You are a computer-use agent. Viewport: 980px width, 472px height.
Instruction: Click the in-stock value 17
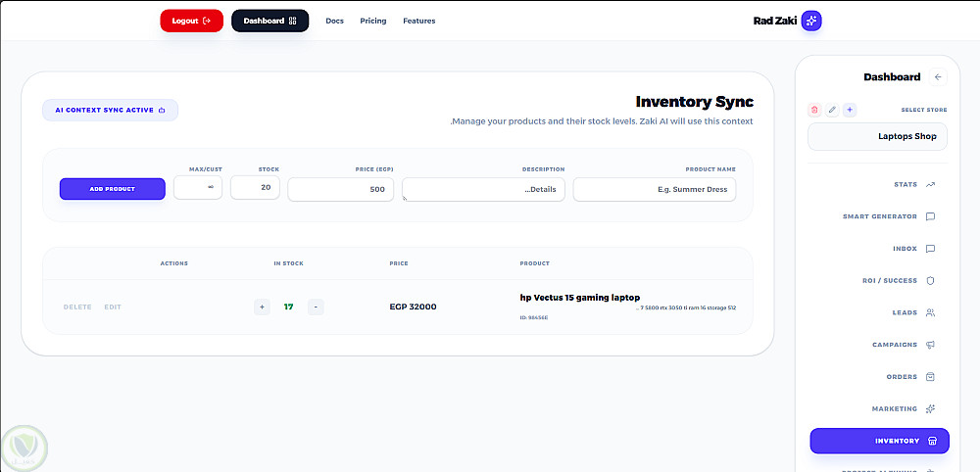[289, 307]
